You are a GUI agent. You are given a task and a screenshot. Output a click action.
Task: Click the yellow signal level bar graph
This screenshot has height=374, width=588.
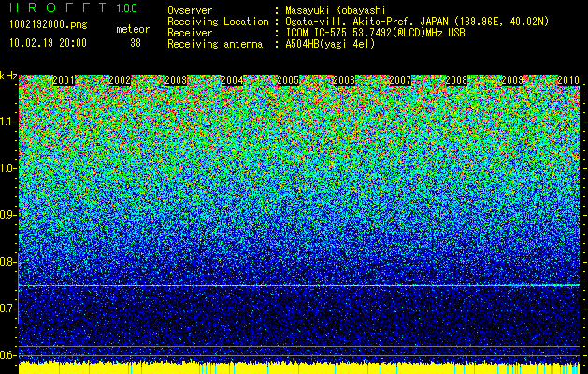tap(299, 368)
